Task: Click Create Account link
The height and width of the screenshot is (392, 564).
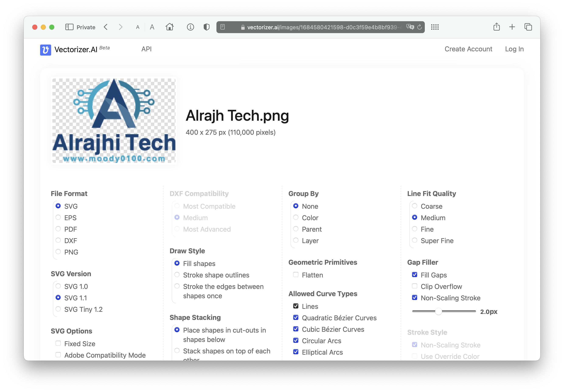Action: click(468, 49)
